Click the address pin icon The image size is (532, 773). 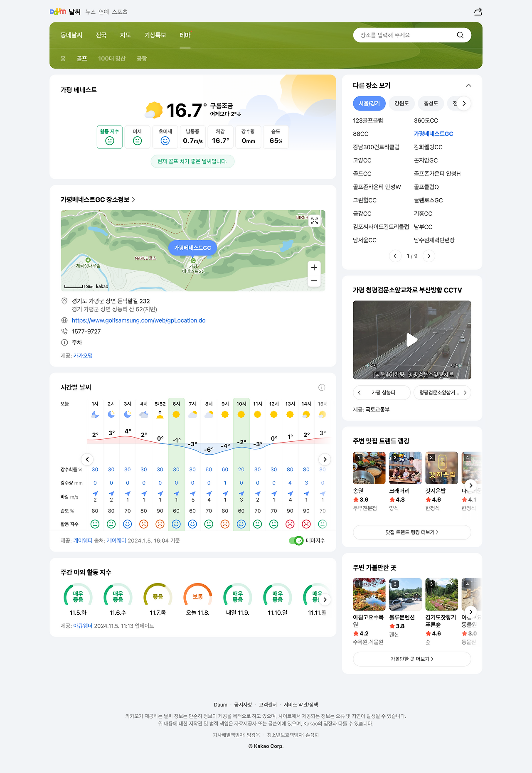(x=64, y=301)
